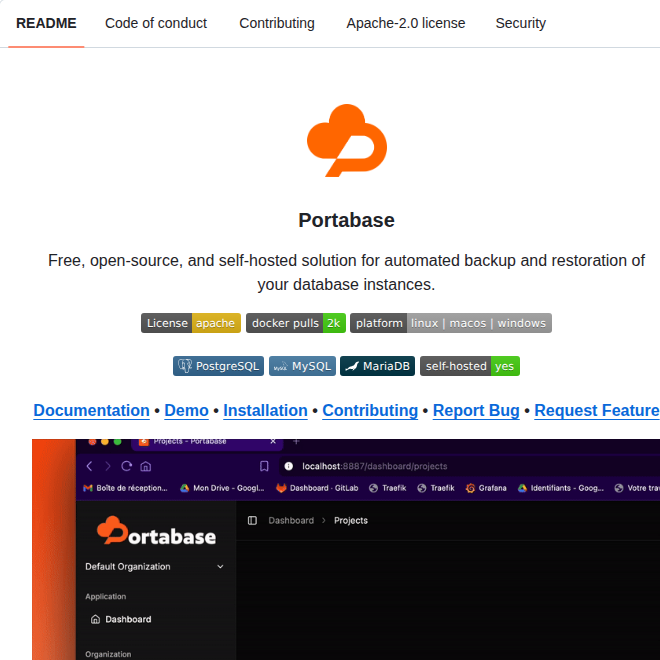Click the platform linux macos windows badge
This screenshot has width=660, height=660.
click(451, 323)
